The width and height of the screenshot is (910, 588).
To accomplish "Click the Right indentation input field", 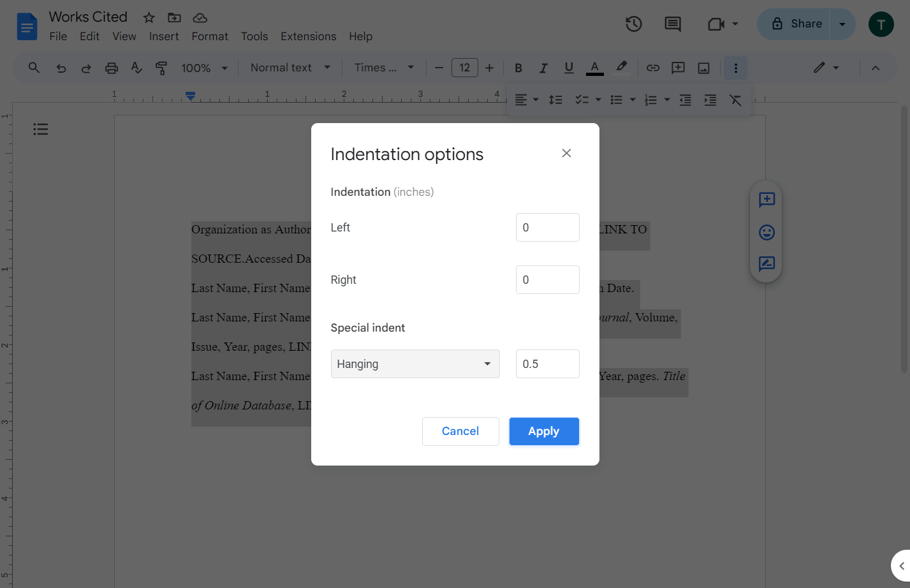I will click(548, 279).
